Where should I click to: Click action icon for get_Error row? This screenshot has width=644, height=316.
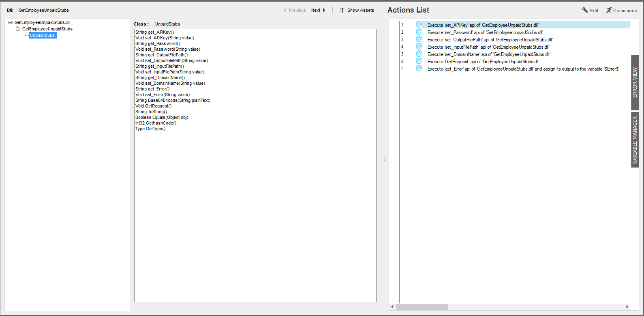click(419, 69)
